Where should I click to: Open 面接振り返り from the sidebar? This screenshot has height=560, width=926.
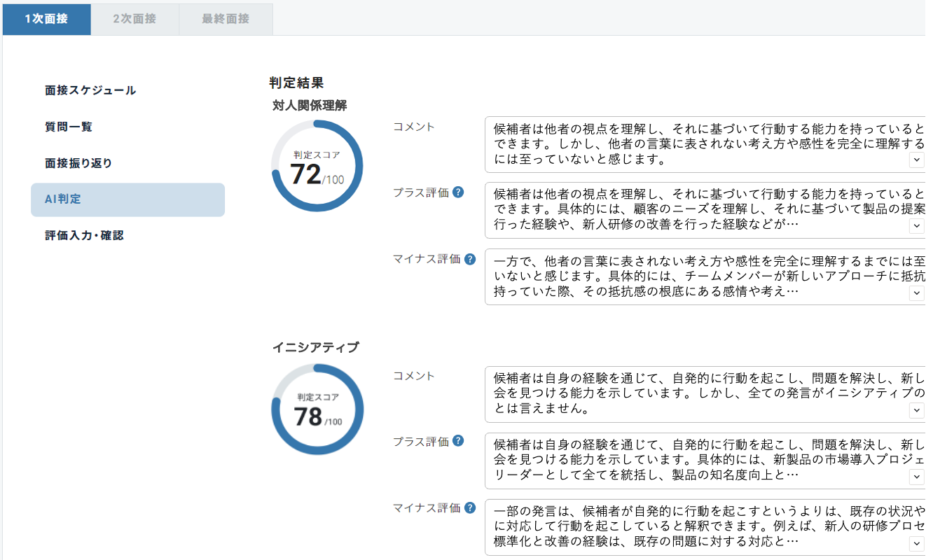[x=78, y=163]
